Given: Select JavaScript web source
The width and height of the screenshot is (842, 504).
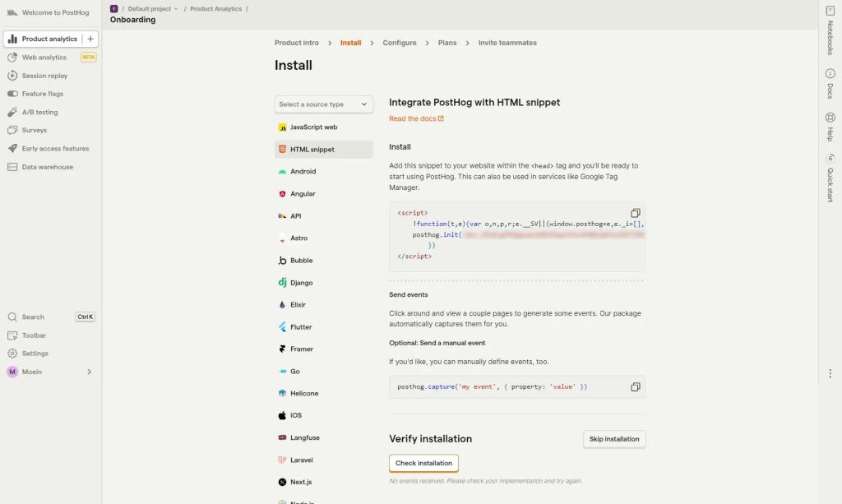Looking at the screenshot, I should 324,127.
